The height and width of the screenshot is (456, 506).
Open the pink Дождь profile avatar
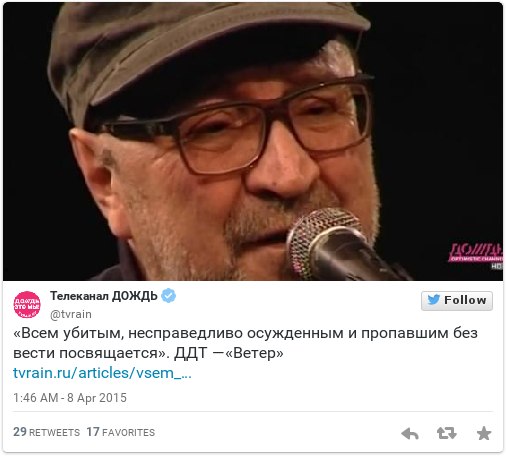27,304
